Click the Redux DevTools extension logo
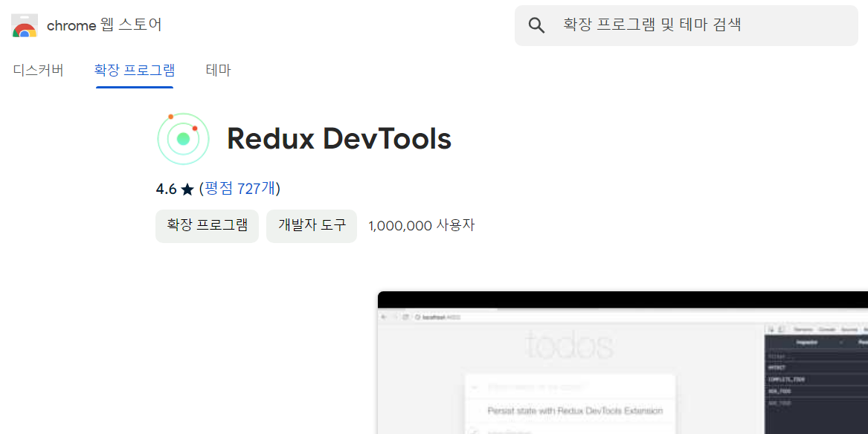This screenshot has height=434, width=868. pyautogui.click(x=183, y=139)
